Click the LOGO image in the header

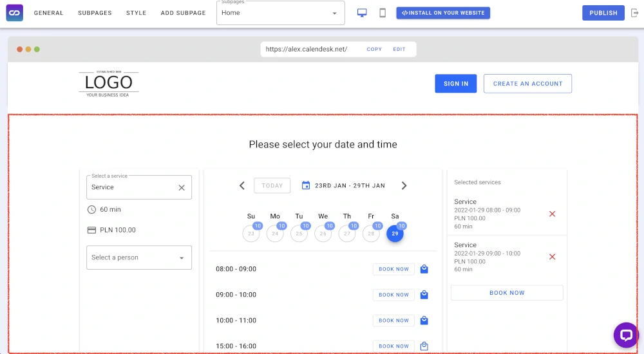coord(109,84)
